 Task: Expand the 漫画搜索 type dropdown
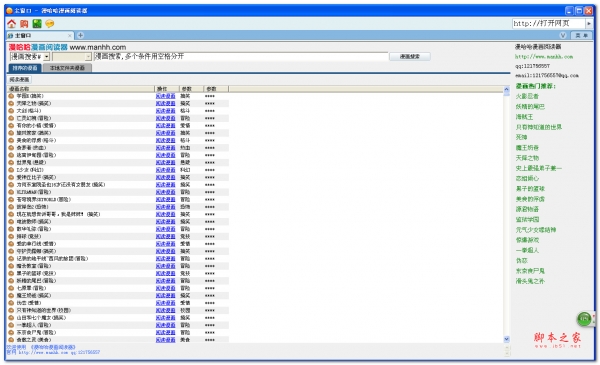46,57
